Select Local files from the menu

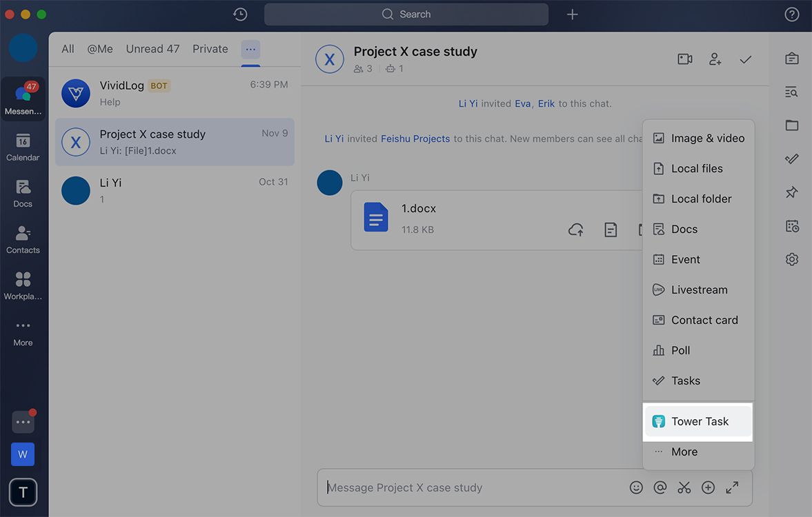[x=698, y=169]
